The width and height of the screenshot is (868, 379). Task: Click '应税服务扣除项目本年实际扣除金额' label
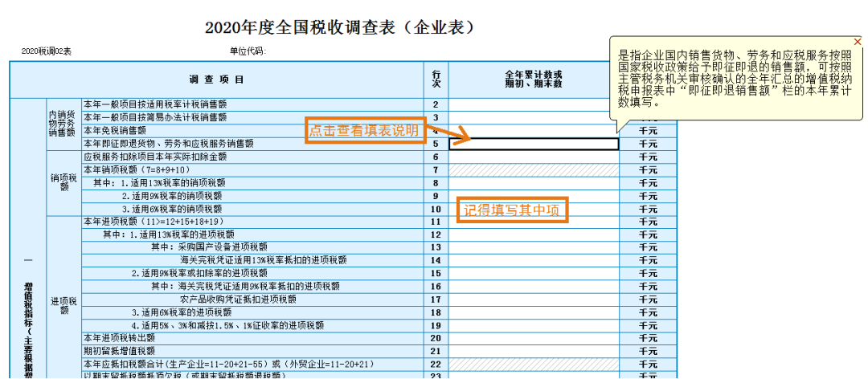pyautogui.click(x=154, y=157)
